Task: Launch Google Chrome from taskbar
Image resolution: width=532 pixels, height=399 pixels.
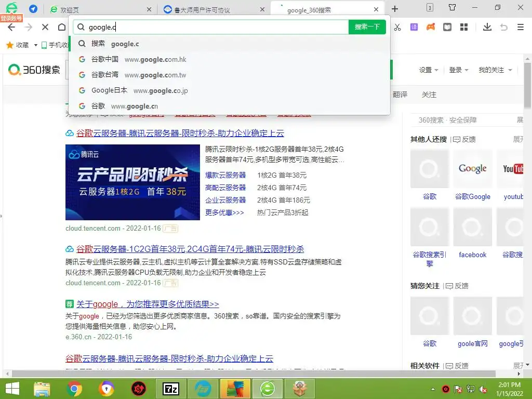Action: [x=74, y=389]
